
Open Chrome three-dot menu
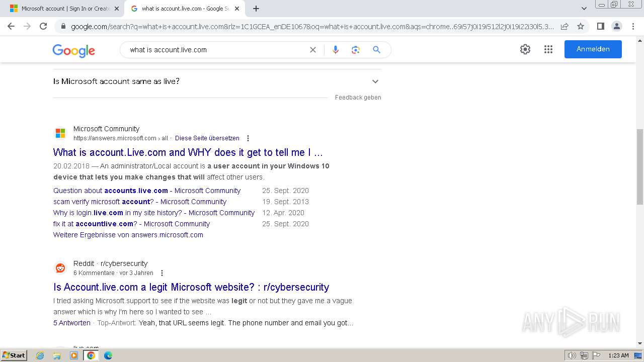[x=633, y=26]
